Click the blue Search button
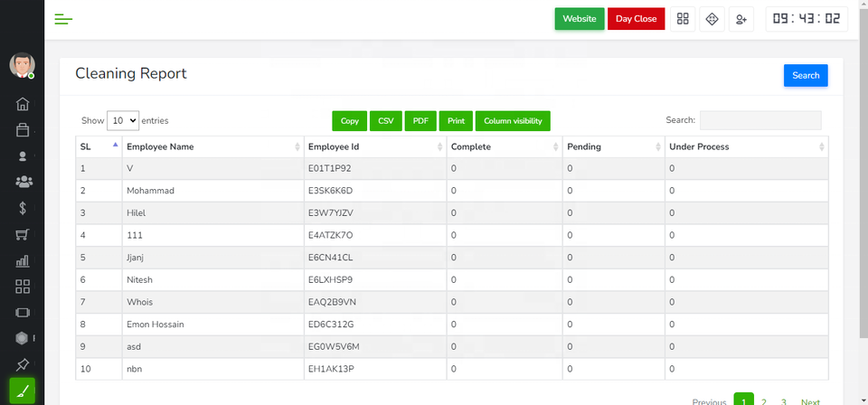Image resolution: width=868 pixels, height=405 pixels. click(x=805, y=76)
